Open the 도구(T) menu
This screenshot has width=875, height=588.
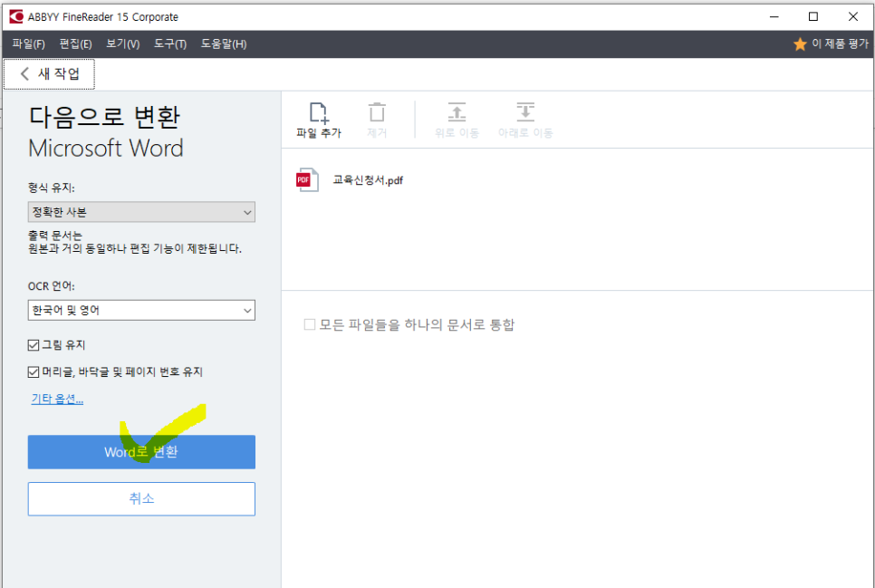click(170, 44)
